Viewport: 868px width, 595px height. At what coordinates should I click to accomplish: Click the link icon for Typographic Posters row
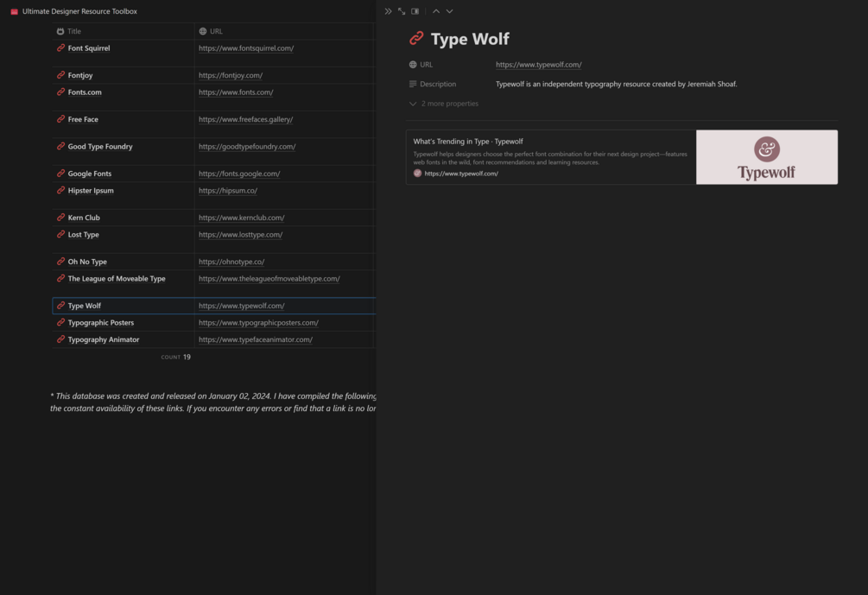pyautogui.click(x=60, y=322)
